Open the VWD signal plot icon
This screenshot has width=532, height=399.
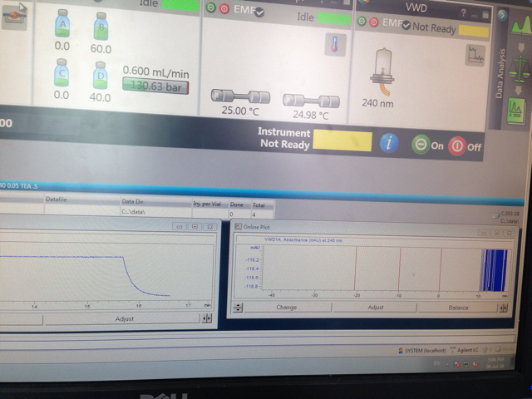pos(475,56)
